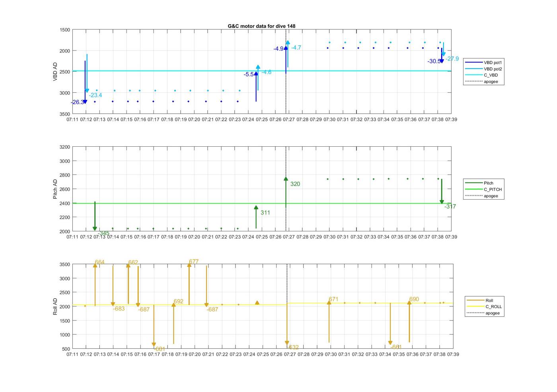Click the -4.6 VBD annotation

tap(266, 72)
